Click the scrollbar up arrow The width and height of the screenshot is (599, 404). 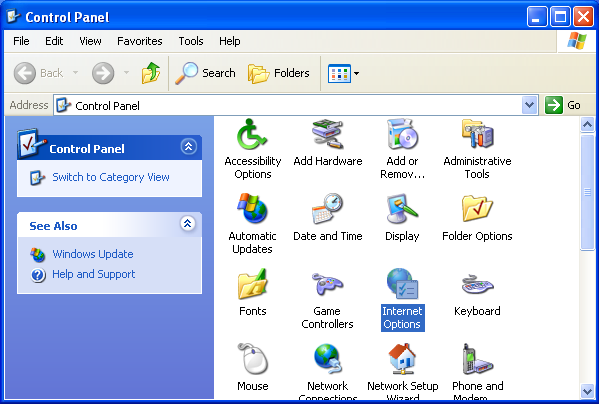(x=587, y=124)
